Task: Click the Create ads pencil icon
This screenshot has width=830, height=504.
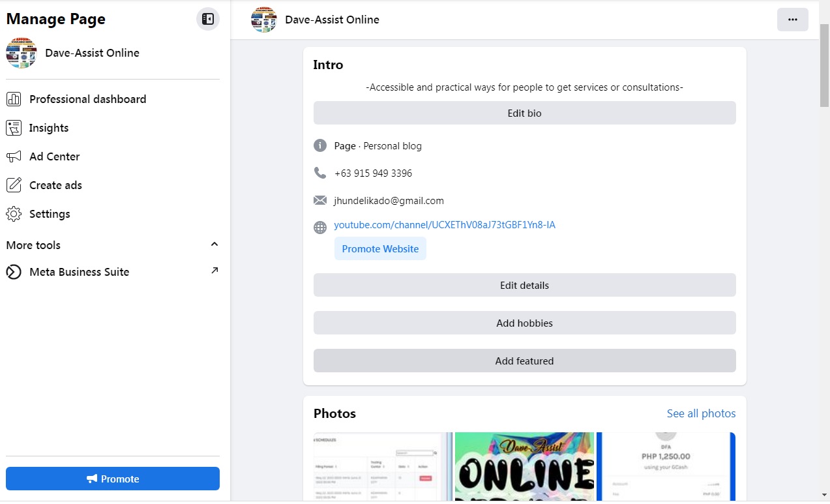Action: pyautogui.click(x=14, y=185)
